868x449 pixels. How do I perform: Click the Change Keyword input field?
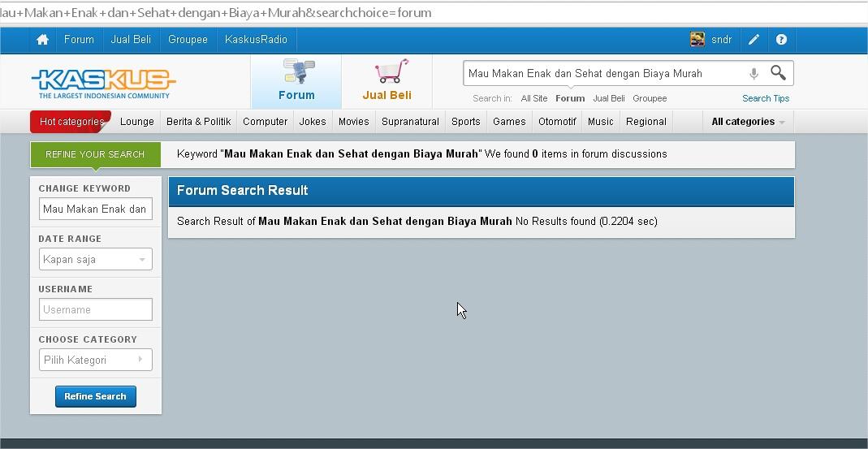pyautogui.click(x=95, y=209)
